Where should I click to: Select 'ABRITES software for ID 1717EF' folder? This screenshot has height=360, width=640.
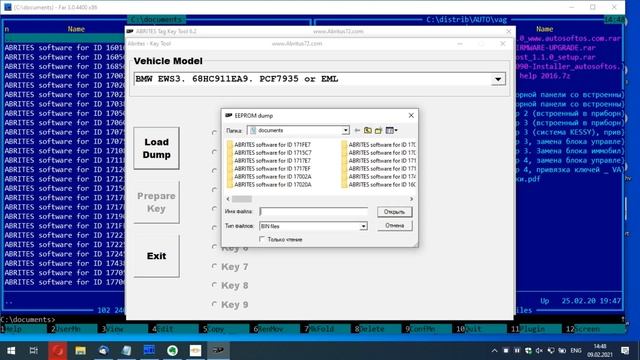(x=272, y=169)
